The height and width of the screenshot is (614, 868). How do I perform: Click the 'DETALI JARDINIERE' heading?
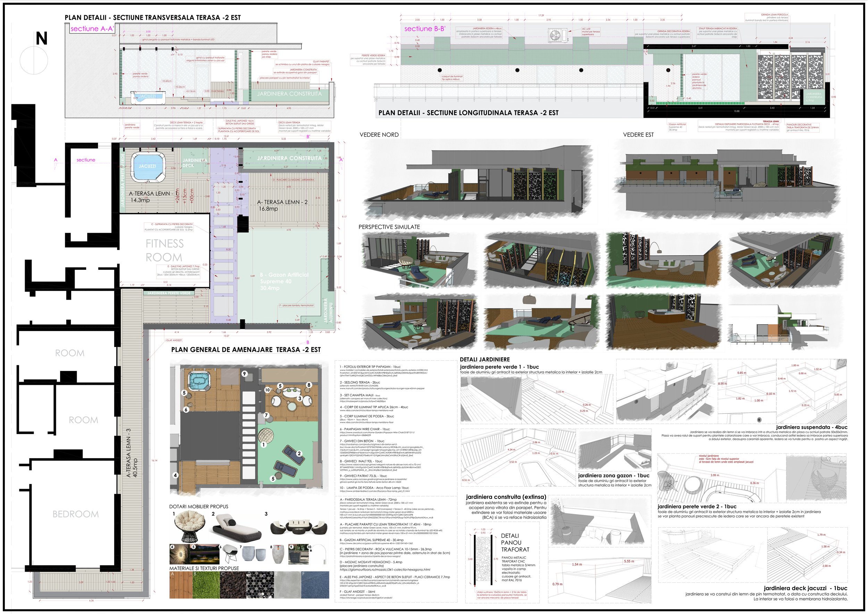pyautogui.click(x=485, y=359)
